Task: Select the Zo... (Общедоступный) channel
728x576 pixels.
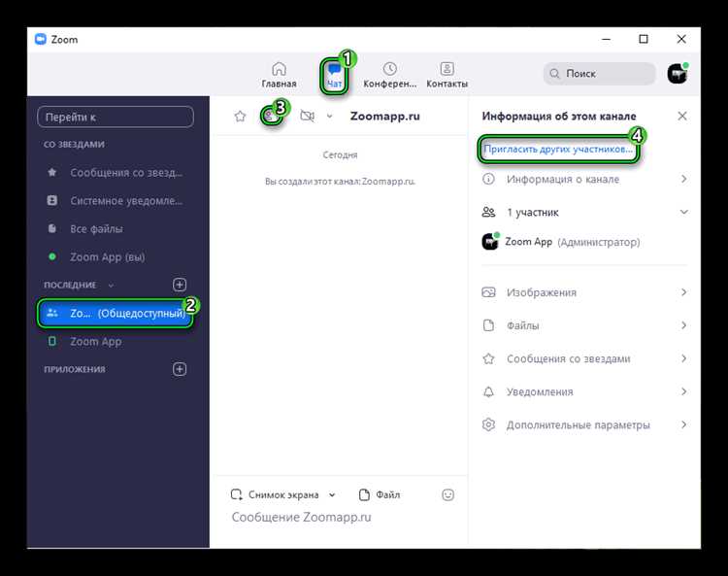Action: click(116, 314)
